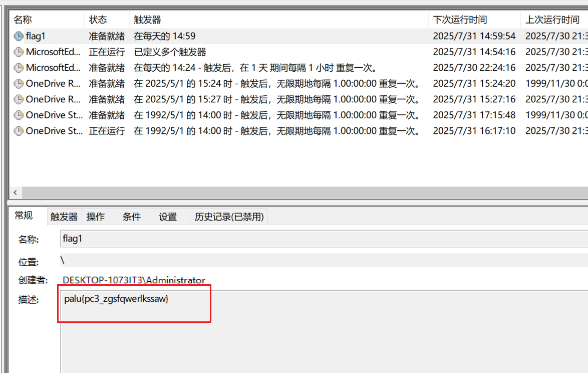The image size is (588, 373).
Task: Click the left arrow of horizontal scrollbar
Action: point(15,193)
